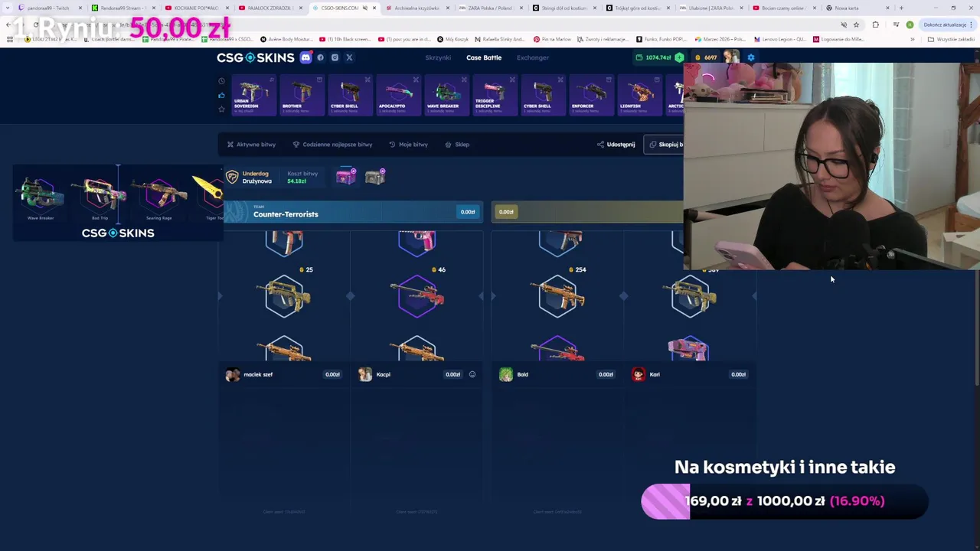Open the X (Twitter) icon in site header

349,57
